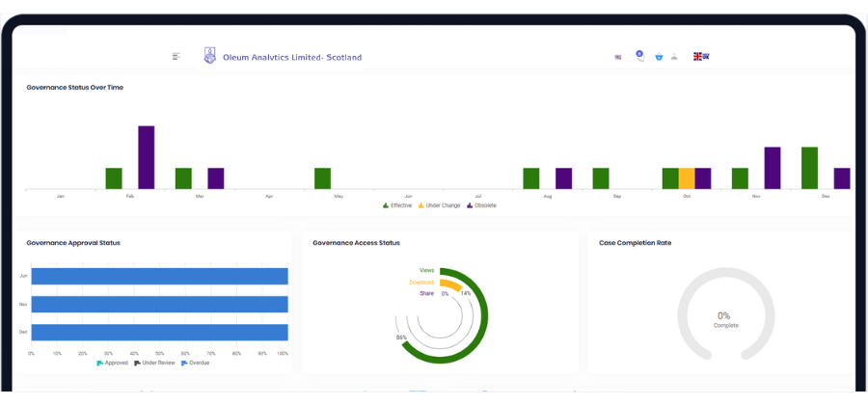This screenshot has height=405, width=868.
Task: Click the Oleum Analytics Limited- Scotland title
Action: [x=292, y=58]
